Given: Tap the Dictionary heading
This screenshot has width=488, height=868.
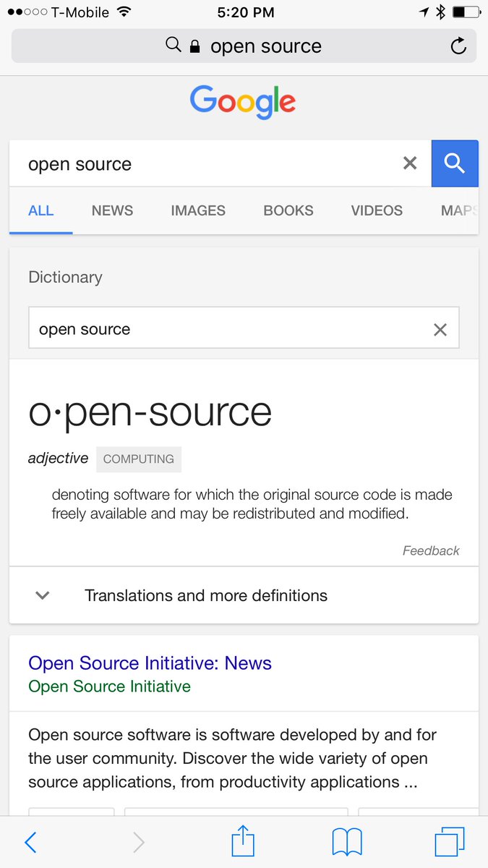Looking at the screenshot, I should coord(65,277).
